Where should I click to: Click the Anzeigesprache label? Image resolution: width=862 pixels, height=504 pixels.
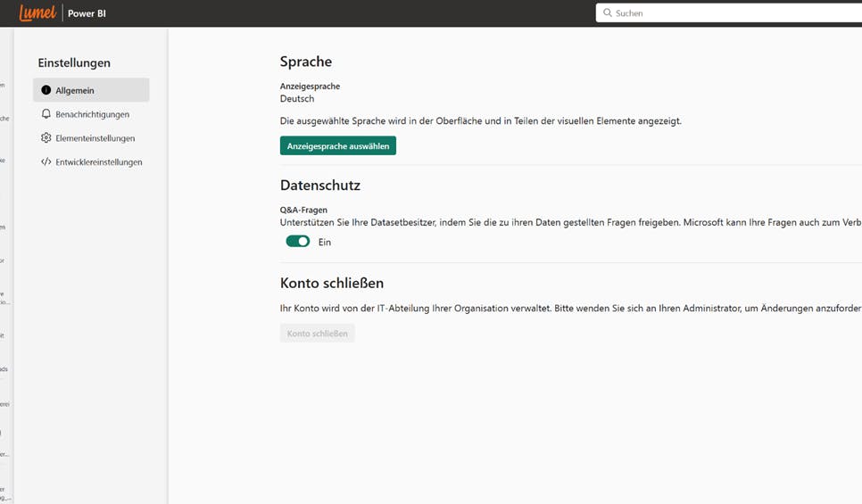(310, 86)
